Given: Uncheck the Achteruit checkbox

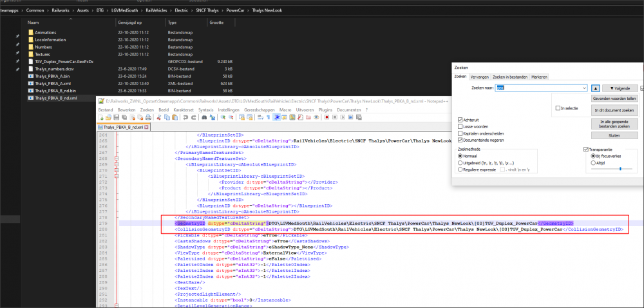Looking at the screenshot, I should 459,120.
